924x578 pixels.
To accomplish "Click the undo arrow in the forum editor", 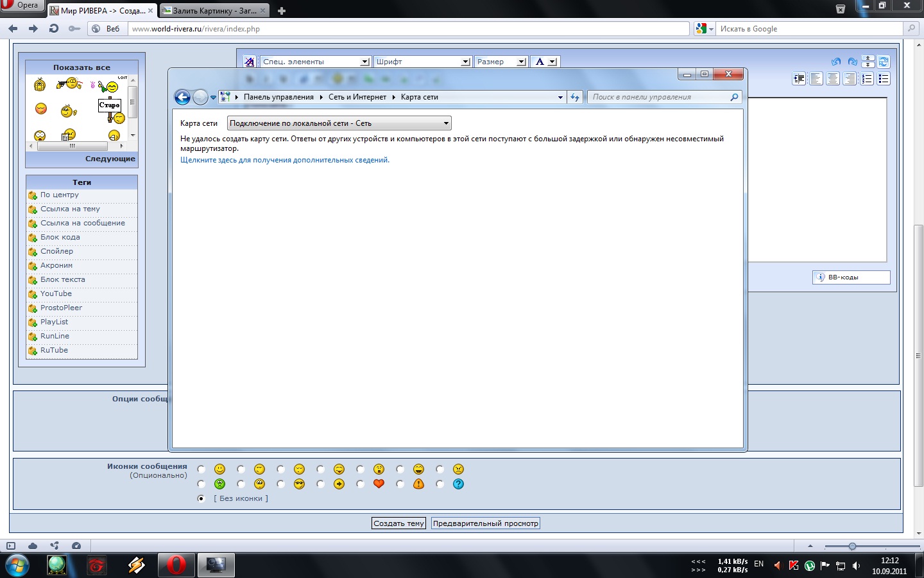I will 835,62.
